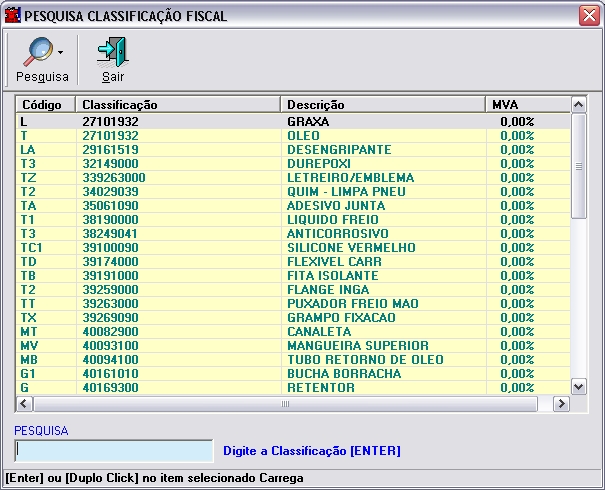This screenshot has height=490, width=605.
Task: Select the ANTICORROSIVO row
Action: pyautogui.click(x=293, y=233)
